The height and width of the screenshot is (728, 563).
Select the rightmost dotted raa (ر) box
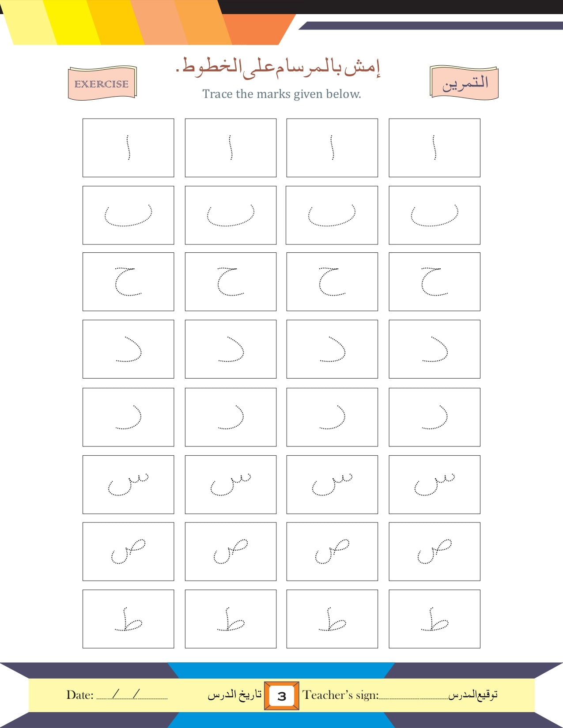pos(435,417)
